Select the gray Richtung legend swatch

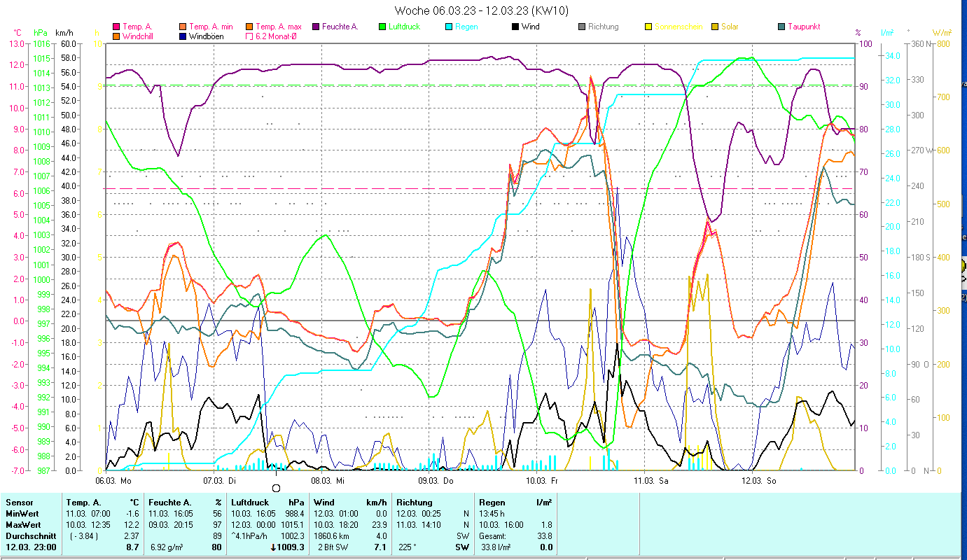[582, 27]
